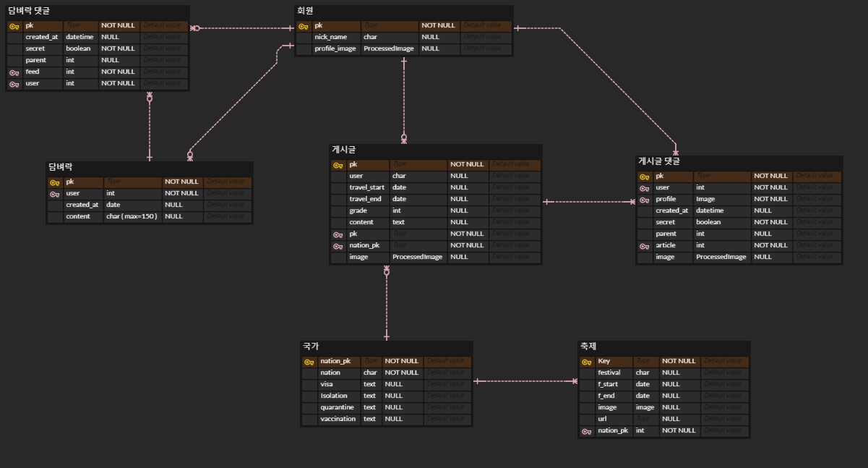868x468 pixels.
Task: Click the yellow primary key icon in 담벼락 댓글 table
Action: 14,25
